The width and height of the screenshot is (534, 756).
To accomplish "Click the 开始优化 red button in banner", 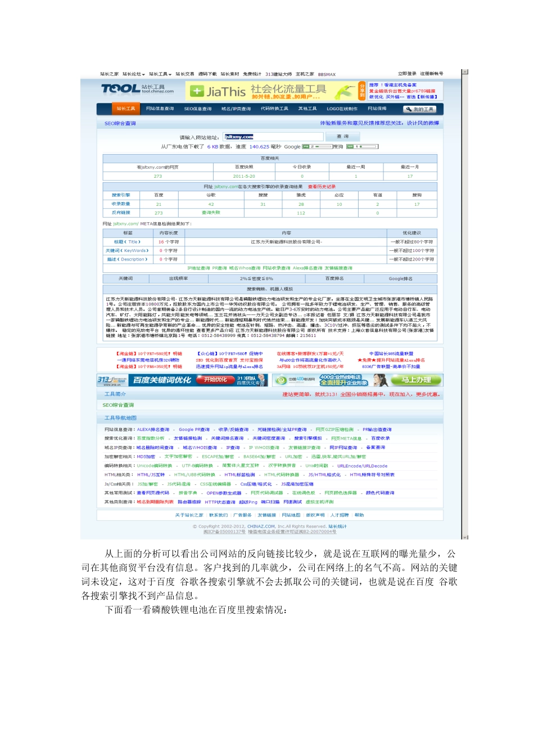I will tap(215, 380).
